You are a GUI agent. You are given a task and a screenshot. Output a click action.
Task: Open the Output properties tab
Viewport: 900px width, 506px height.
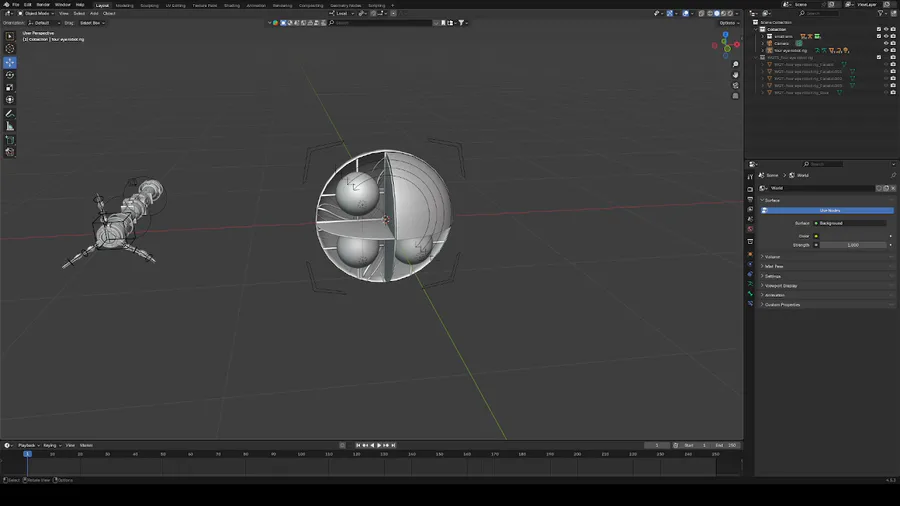pyautogui.click(x=750, y=199)
